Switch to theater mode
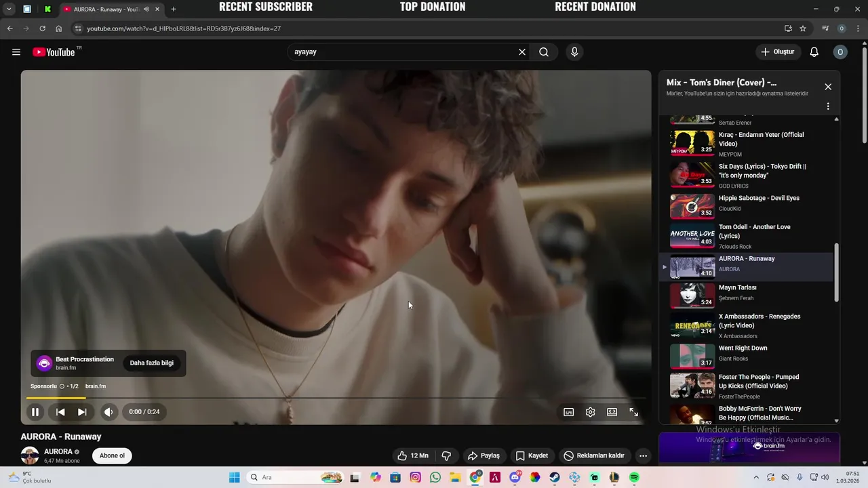This screenshot has width=868, height=488. 612,412
